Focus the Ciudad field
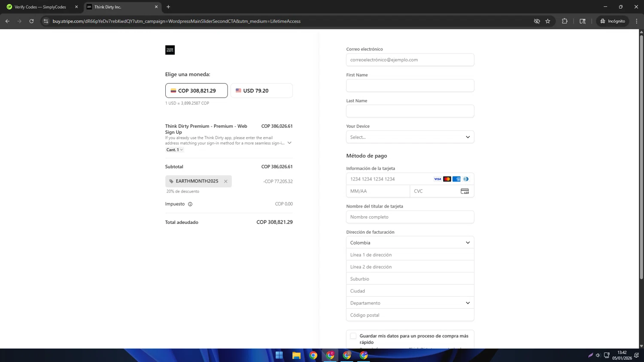 tap(410, 290)
